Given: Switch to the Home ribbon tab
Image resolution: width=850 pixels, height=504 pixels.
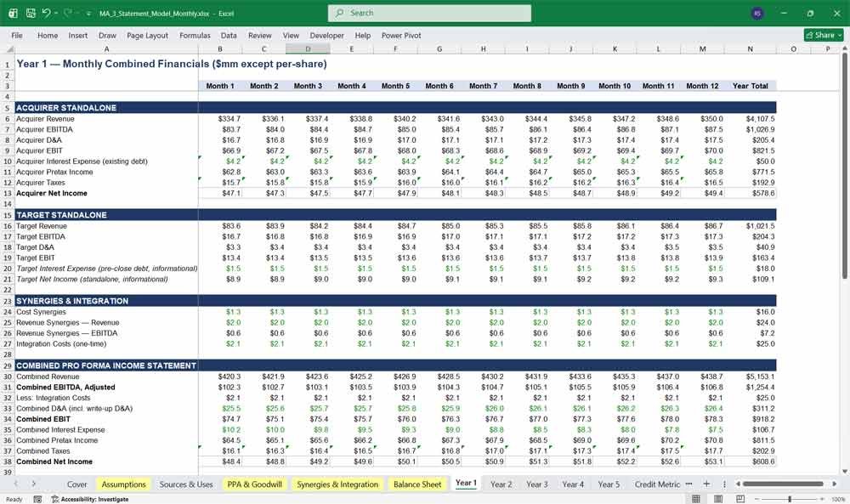Looking at the screenshot, I should [48, 35].
